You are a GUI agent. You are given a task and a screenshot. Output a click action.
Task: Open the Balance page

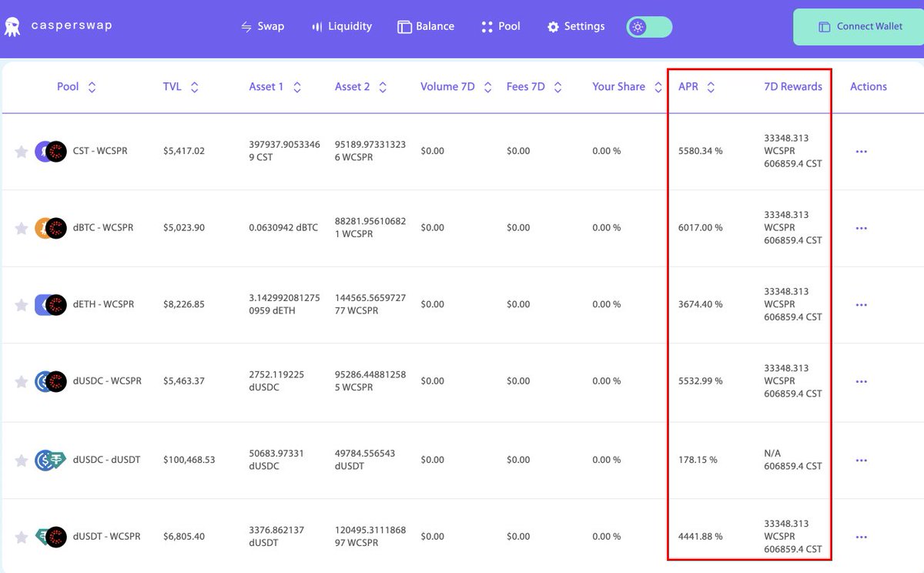coord(426,26)
